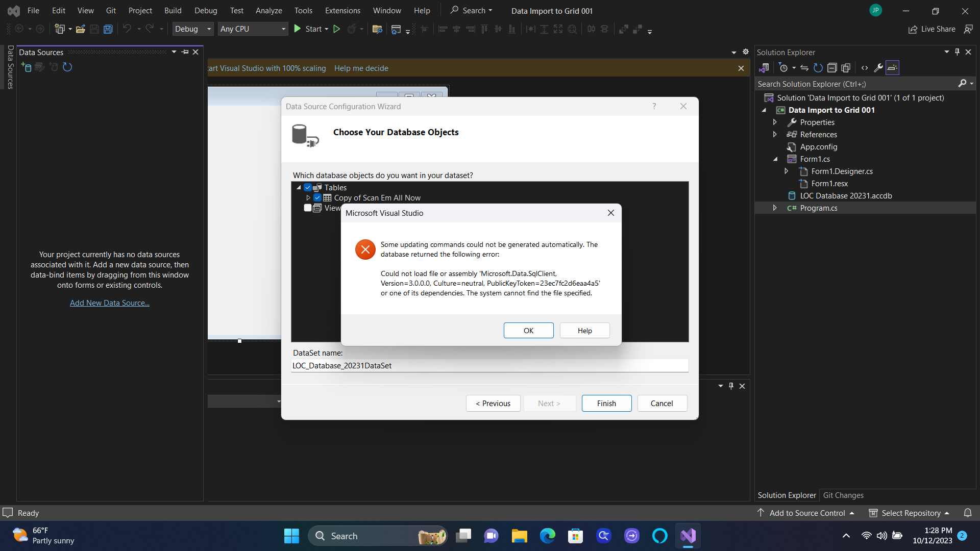The height and width of the screenshot is (551, 980).
Task: Click Pending Changes Filter in Solution Explorer
Action: coord(784,68)
